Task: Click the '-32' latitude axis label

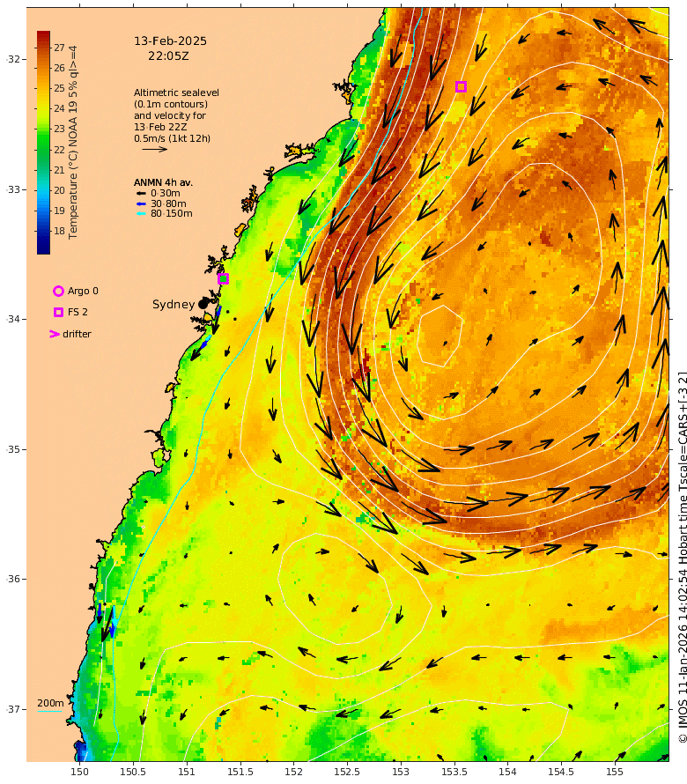Action: tap(13, 60)
